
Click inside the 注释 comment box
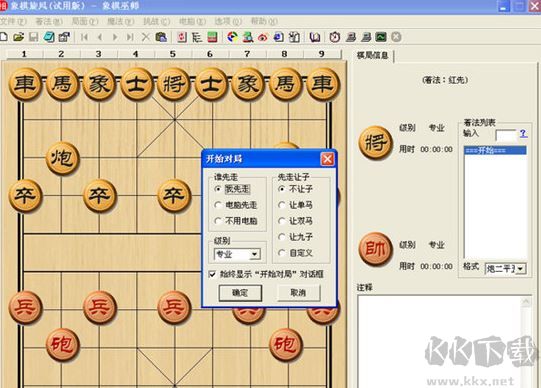click(x=440, y=341)
